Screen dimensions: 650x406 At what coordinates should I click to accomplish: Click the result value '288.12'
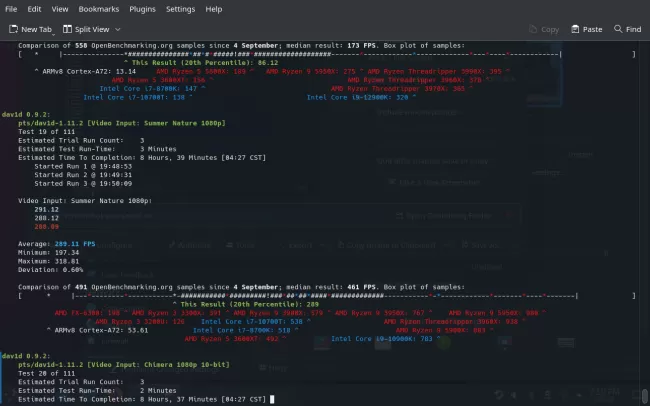[x=46, y=218]
